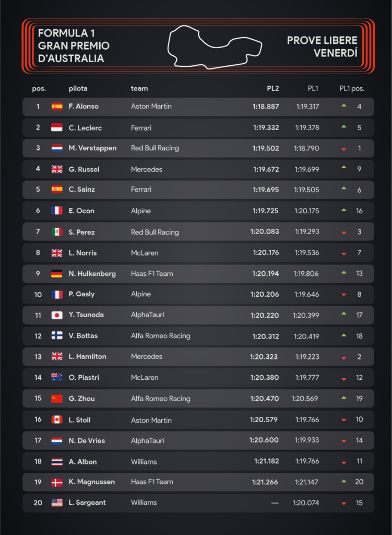Select the Canadian flag next to L. Stoll
392x535 pixels.
tap(57, 420)
